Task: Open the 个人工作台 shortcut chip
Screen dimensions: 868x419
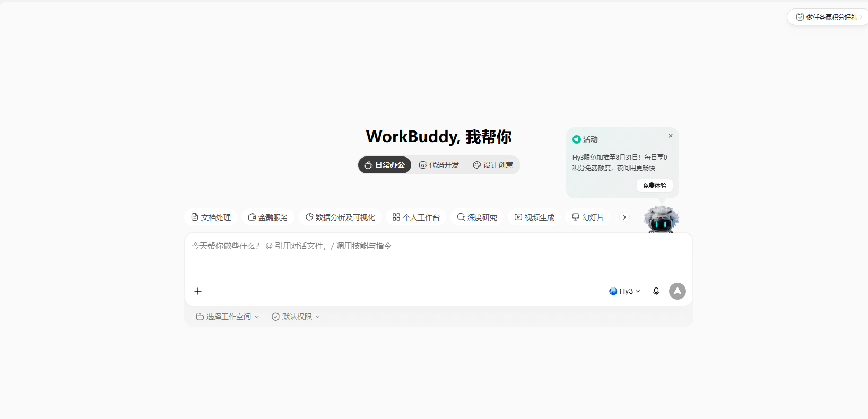Action: (416, 217)
